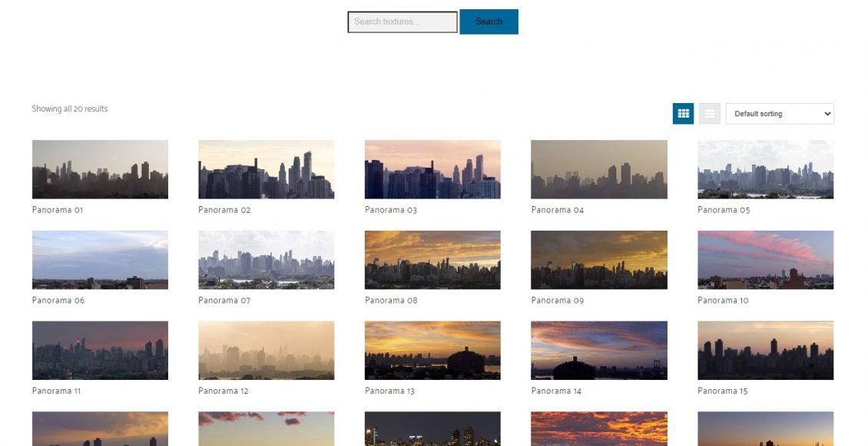Image resolution: width=868 pixels, height=446 pixels.
Task: Select the Panorama 10 pink clouds image
Action: click(765, 260)
